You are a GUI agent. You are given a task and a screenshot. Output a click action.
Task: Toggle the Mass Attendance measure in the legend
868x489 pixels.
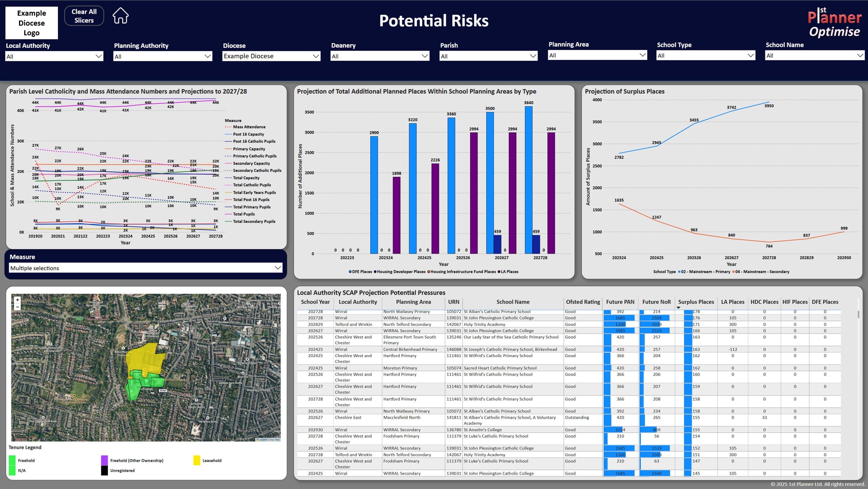coord(249,127)
